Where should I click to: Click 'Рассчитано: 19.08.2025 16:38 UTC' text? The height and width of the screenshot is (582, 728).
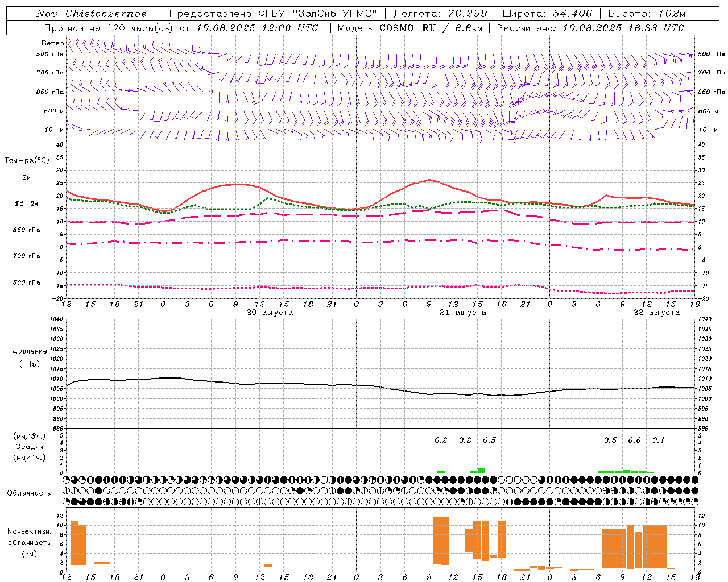590,28
